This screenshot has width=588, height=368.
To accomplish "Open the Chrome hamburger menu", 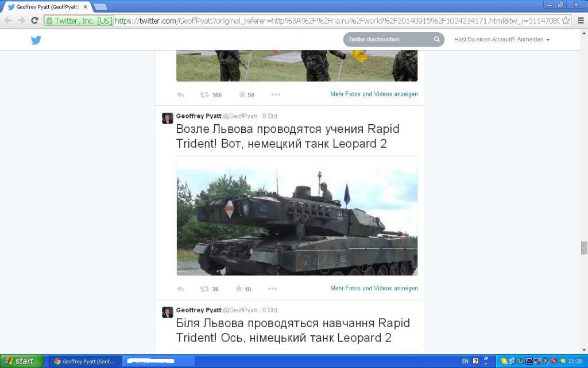I will click(x=580, y=21).
